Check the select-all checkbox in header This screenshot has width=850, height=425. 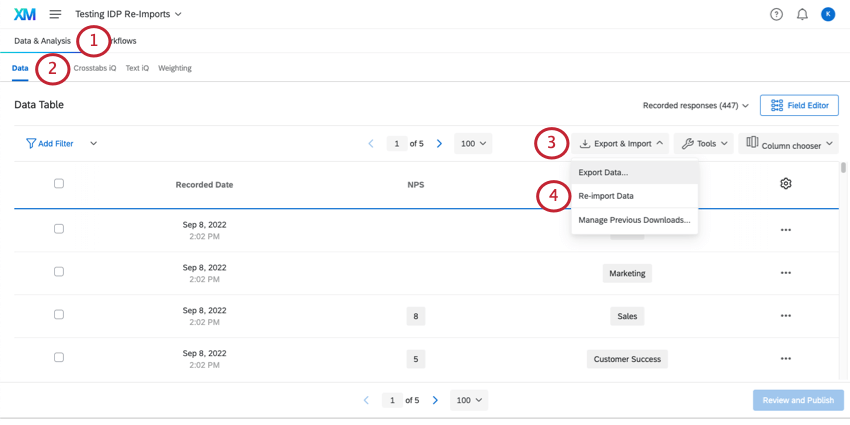point(59,184)
